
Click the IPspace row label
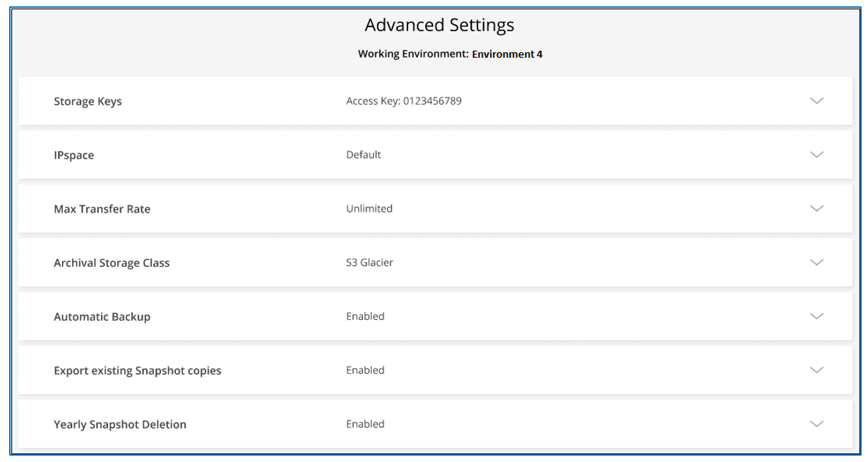(x=73, y=155)
